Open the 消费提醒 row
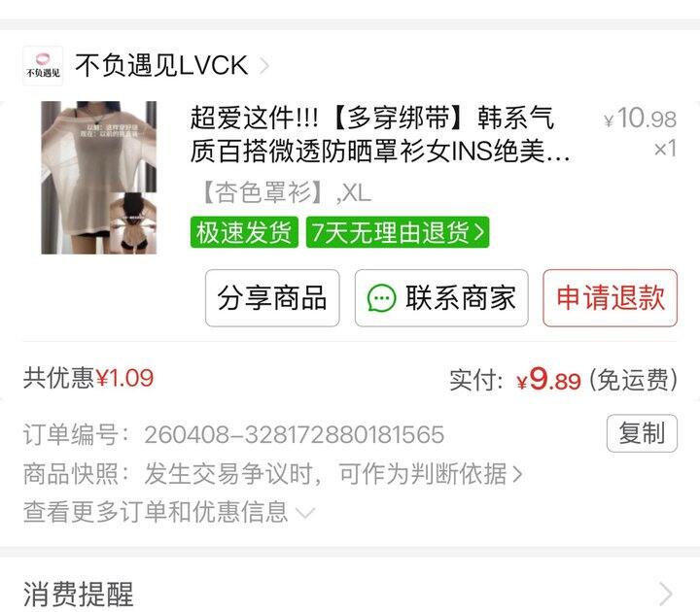This screenshot has height=612, width=700. point(350,594)
